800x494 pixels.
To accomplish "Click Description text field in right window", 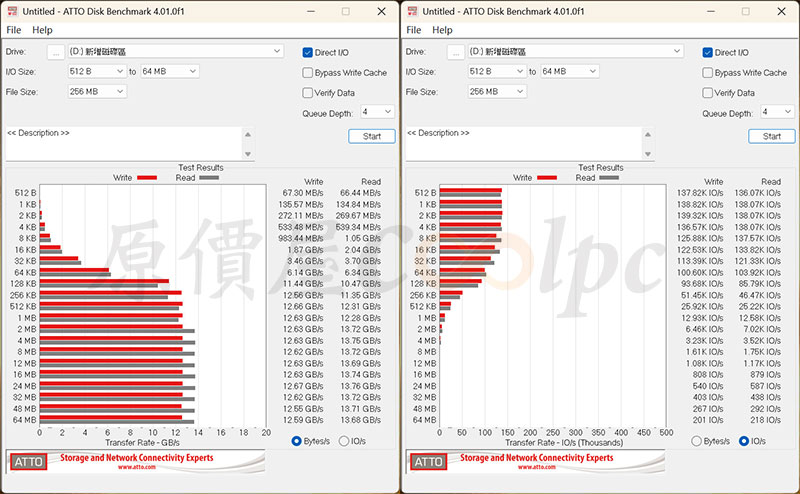I will pos(523,143).
